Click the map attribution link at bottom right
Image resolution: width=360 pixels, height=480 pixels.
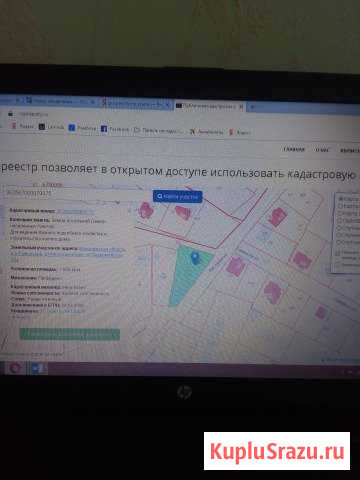[340, 360]
